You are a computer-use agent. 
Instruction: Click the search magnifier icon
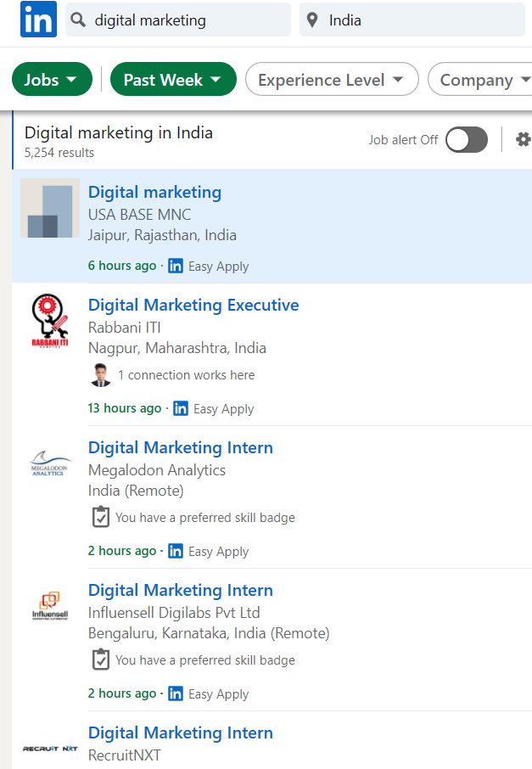point(80,20)
